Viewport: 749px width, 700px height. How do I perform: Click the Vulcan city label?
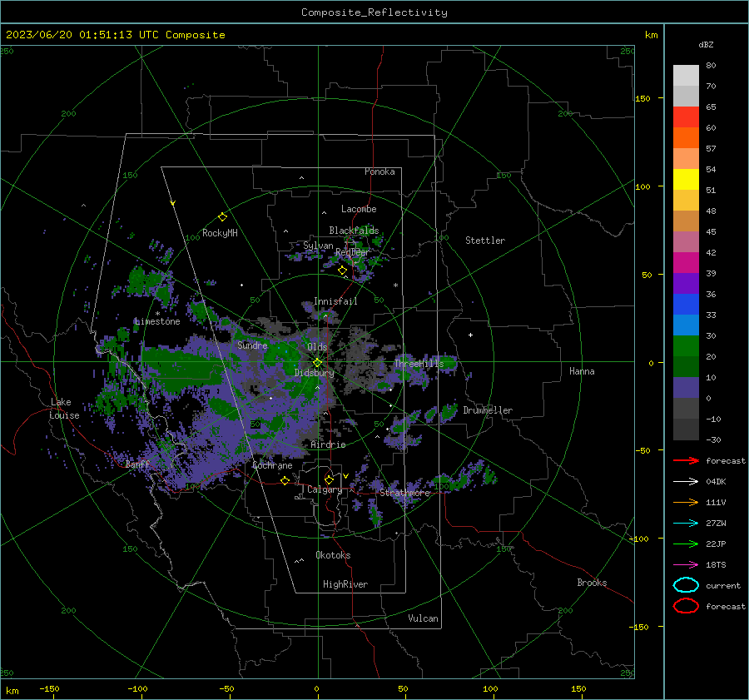[424, 618]
